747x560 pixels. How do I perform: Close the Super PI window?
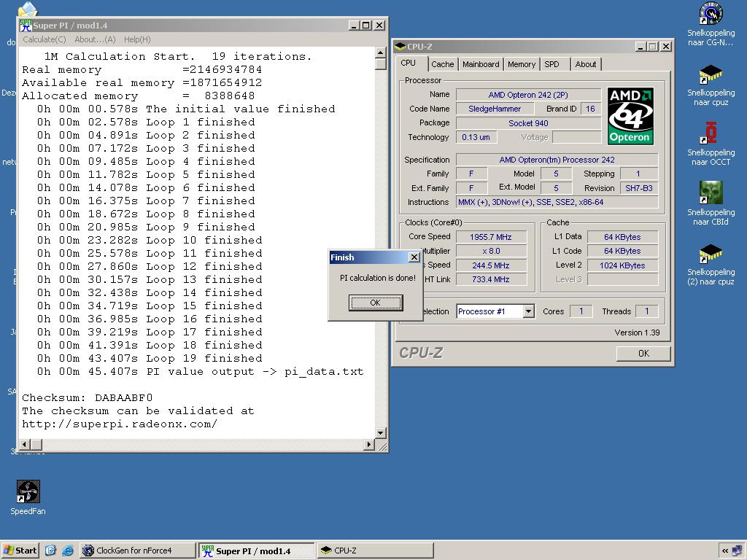379,26
